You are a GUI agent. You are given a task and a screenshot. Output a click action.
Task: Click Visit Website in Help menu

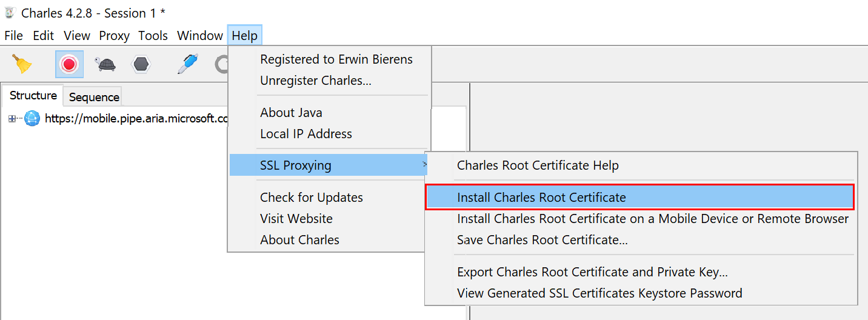[296, 219]
